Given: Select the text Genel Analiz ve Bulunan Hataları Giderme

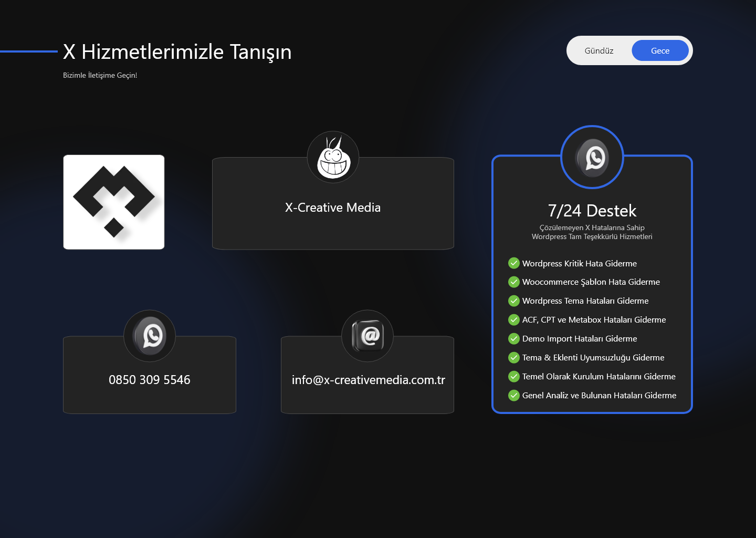Looking at the screenshot, I should click(600, 396).
